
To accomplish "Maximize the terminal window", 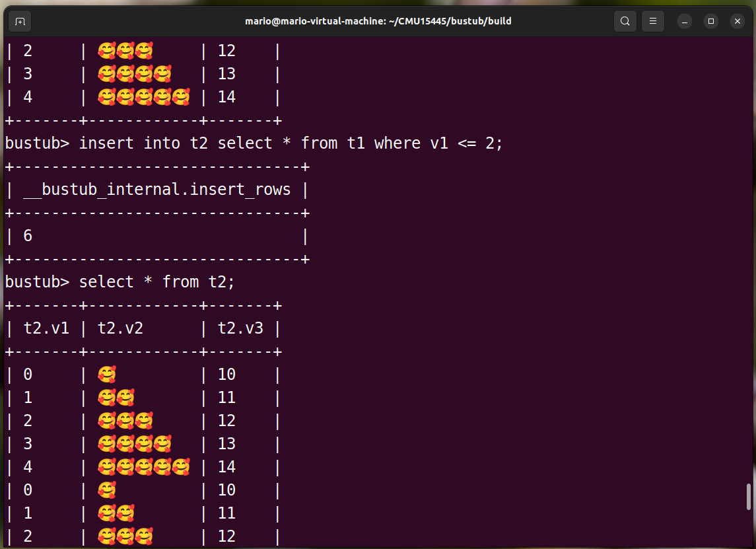I will tap(711, 21).
